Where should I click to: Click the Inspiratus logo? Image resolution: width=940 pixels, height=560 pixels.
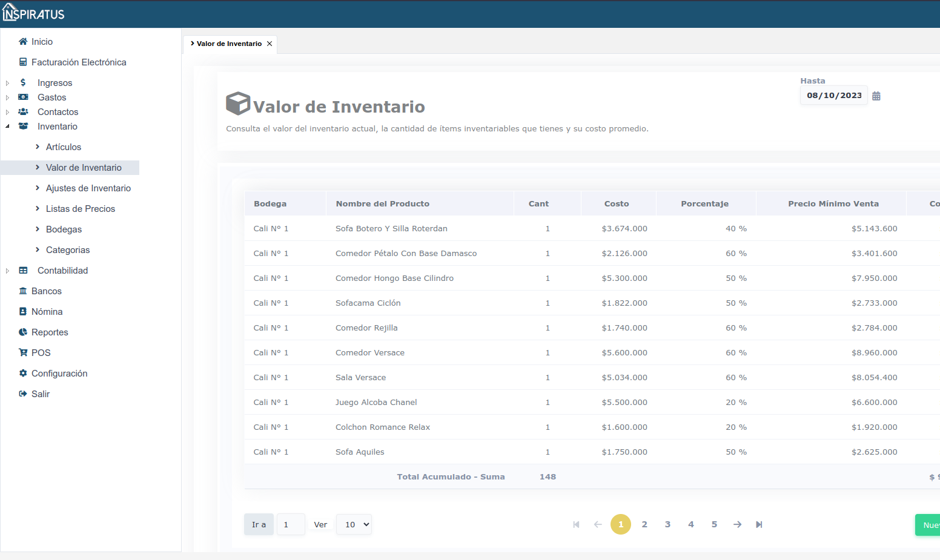pyautogui.click(x=34, y=13)
